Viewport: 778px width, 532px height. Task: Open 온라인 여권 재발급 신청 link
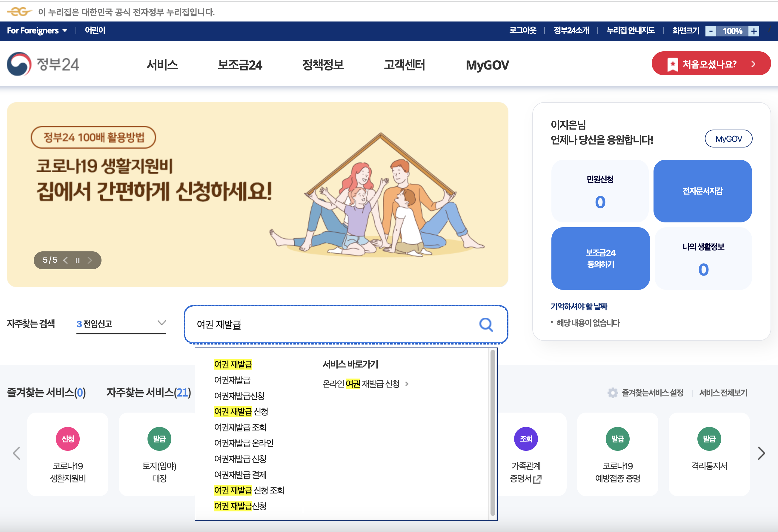(361, 384)
